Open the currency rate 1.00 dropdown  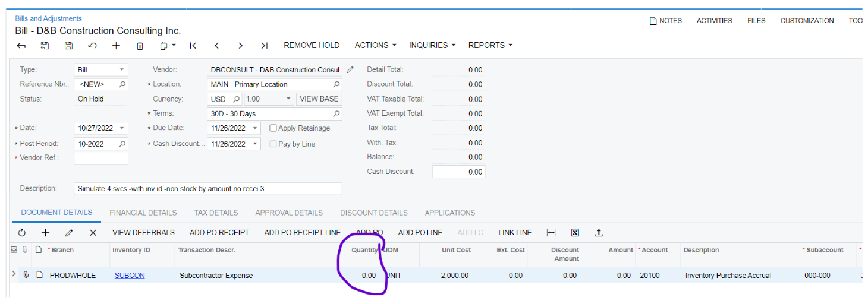[288, 99]
